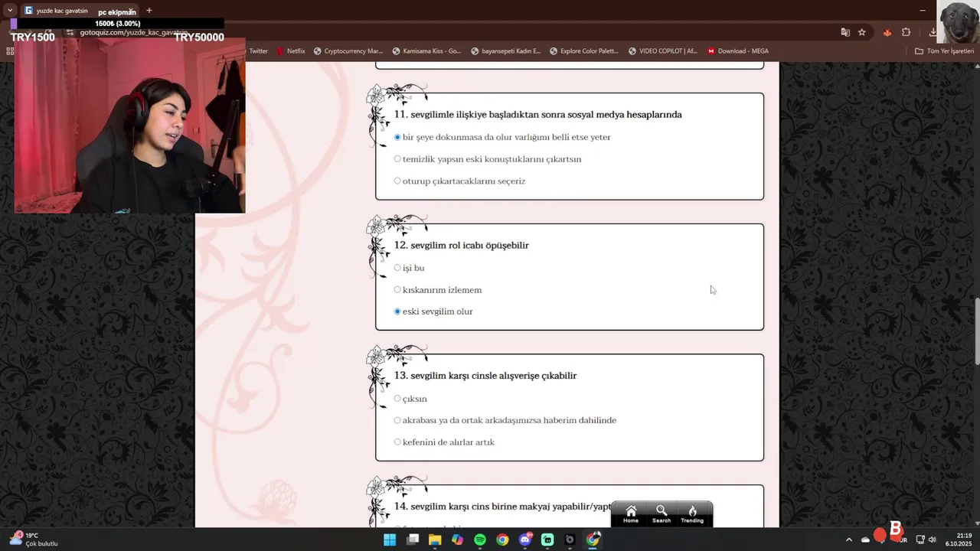Bookmark this page with star icon
Screen dimensions: 980x551
(x=862, y=32)
